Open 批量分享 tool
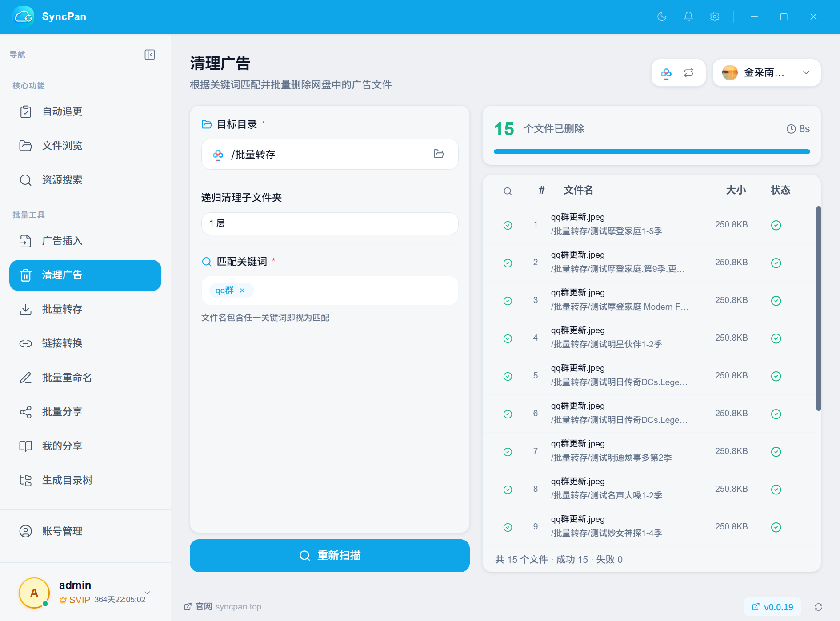This screenshot has height=621, width=840. (x=85, y=412)
